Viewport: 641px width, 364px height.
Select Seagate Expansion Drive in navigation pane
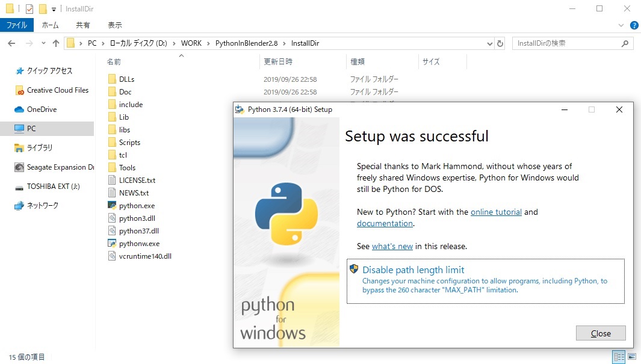point(60,167)
